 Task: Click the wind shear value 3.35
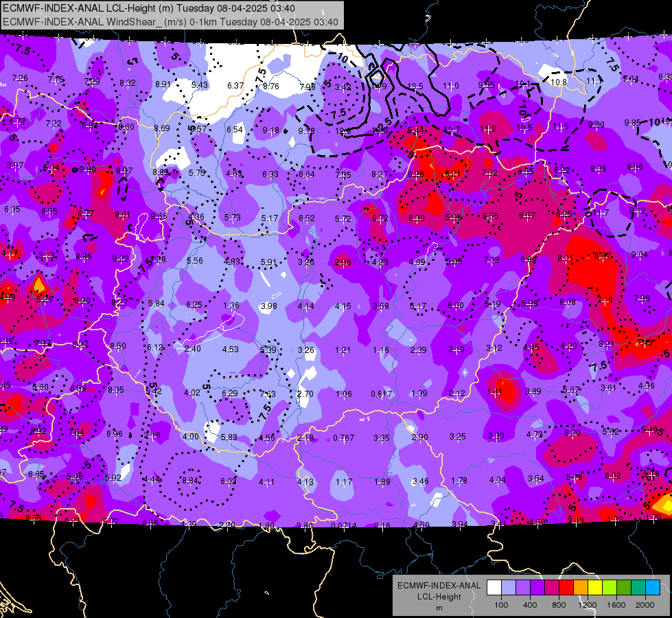coord(382,438)
